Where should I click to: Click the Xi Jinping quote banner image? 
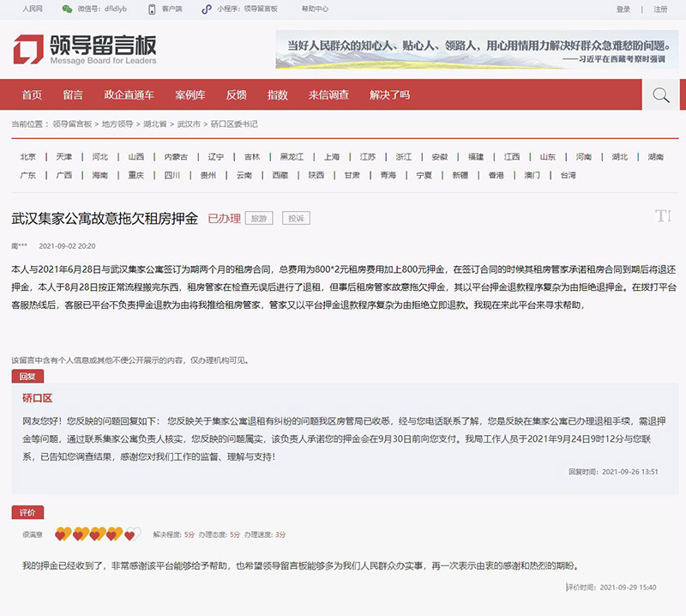[x=477, y=50]
